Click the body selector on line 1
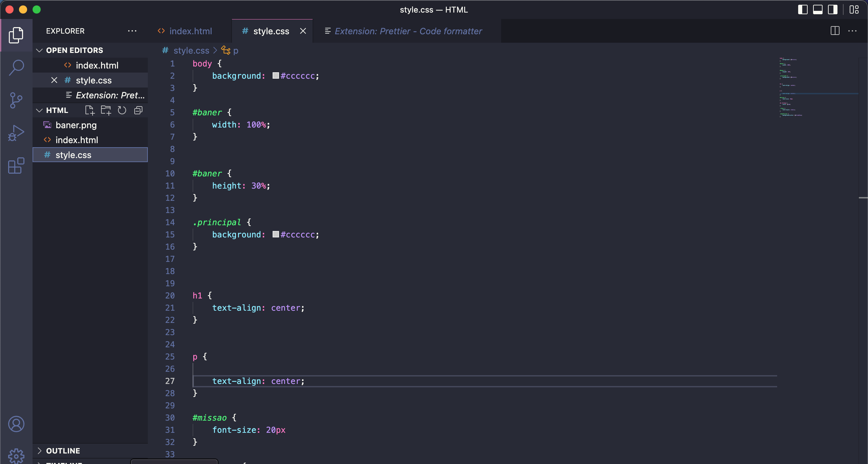 click(202, 63)
